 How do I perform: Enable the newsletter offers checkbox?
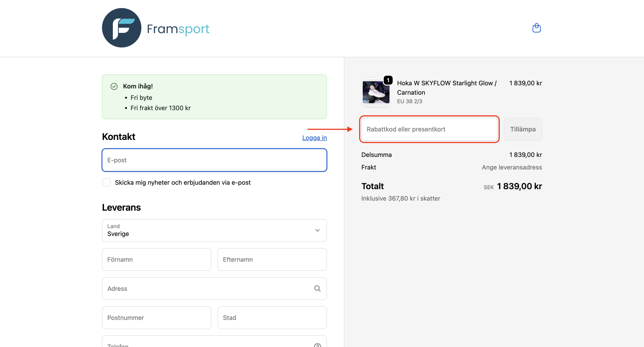click(106, 182)
